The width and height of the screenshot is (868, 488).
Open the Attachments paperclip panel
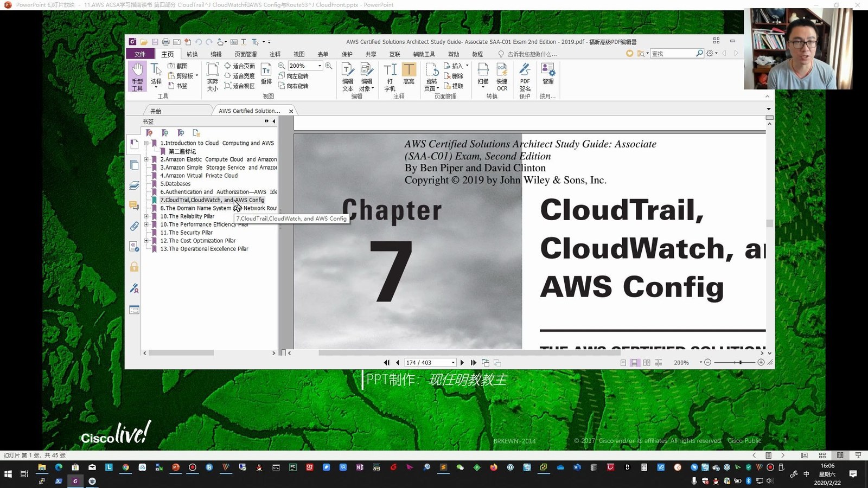[x=134, y=226]
